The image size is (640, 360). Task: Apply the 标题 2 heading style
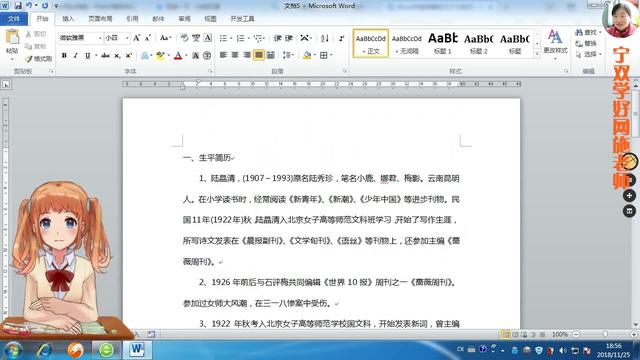(478, 43)
